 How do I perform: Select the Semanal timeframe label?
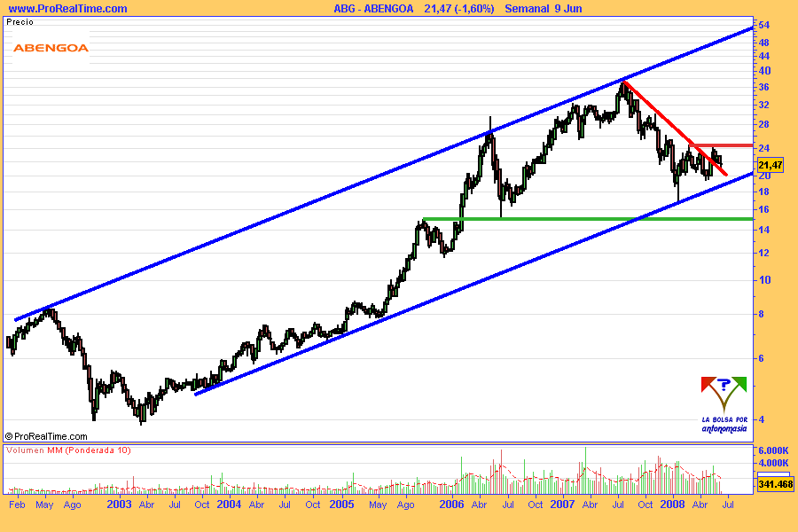click(x=527, y=9)
